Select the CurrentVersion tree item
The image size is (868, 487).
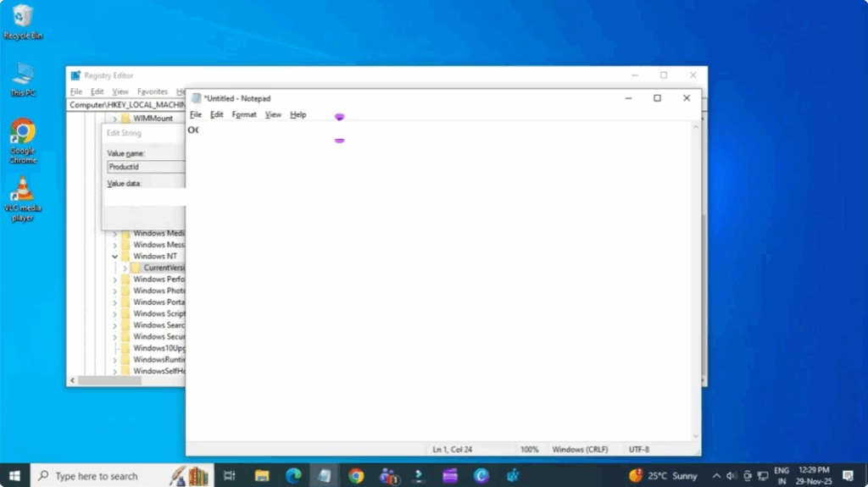(x=164, y=268)
